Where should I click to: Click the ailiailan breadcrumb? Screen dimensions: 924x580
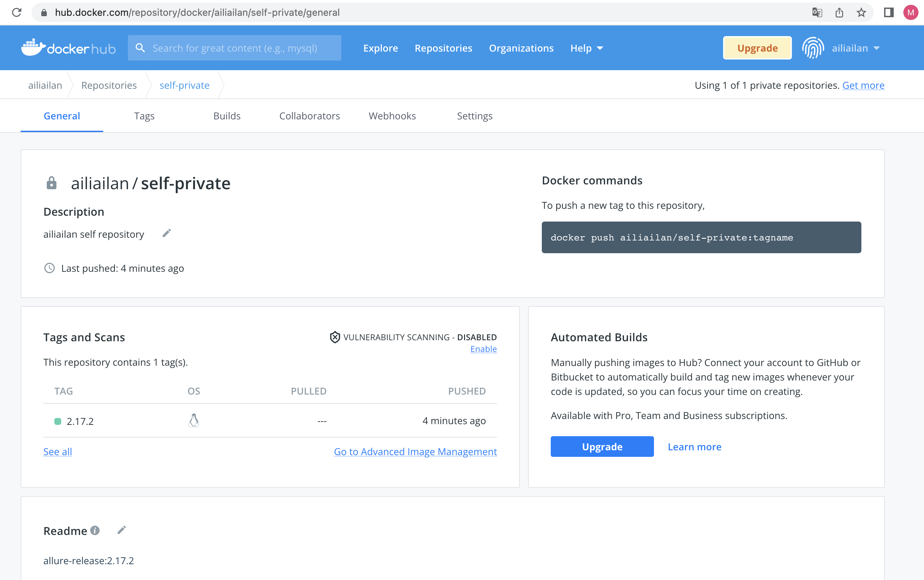45,85
